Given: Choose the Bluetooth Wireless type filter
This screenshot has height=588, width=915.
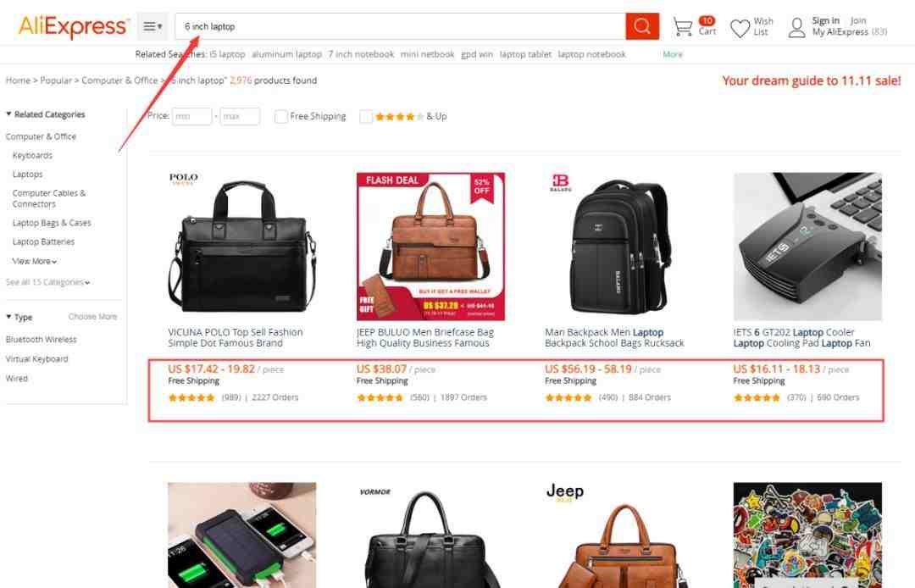Looking at the screenshot, I should click(41, 340).
